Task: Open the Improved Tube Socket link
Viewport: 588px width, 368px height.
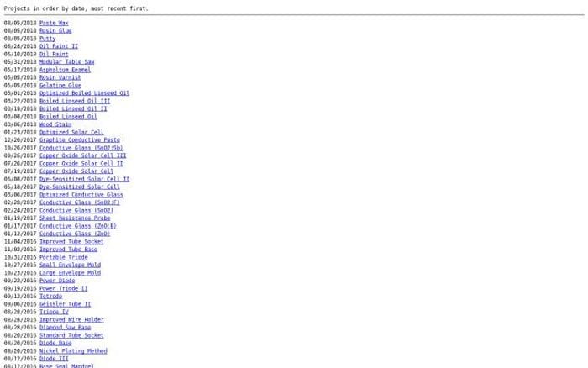Action: (x=71, y=242)
